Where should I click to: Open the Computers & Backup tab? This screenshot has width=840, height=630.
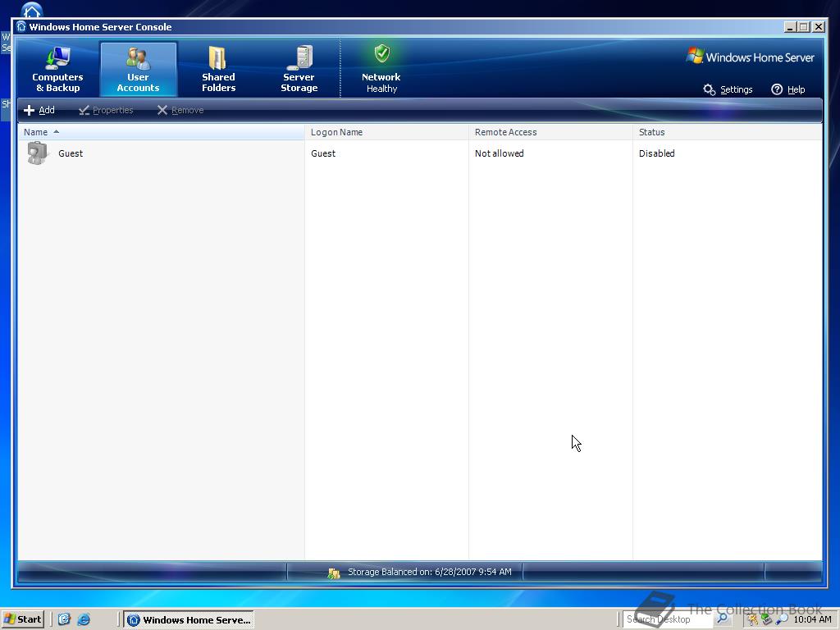click(58, 69)
